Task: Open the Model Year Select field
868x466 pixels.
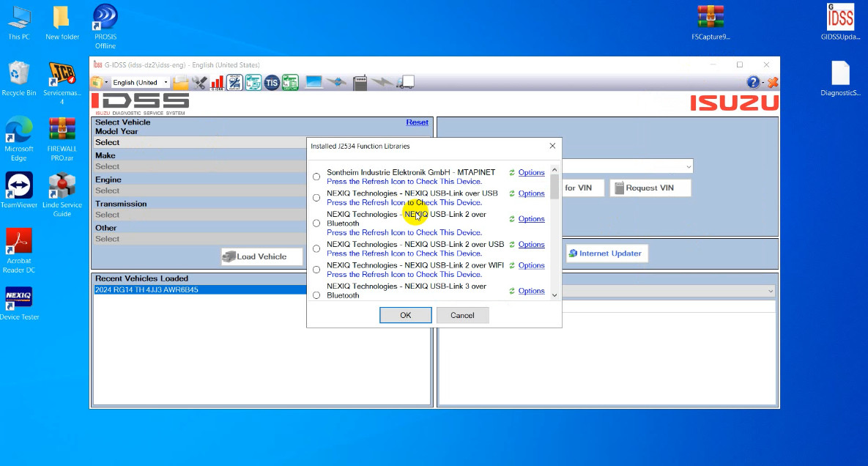Action: (201, 142)
